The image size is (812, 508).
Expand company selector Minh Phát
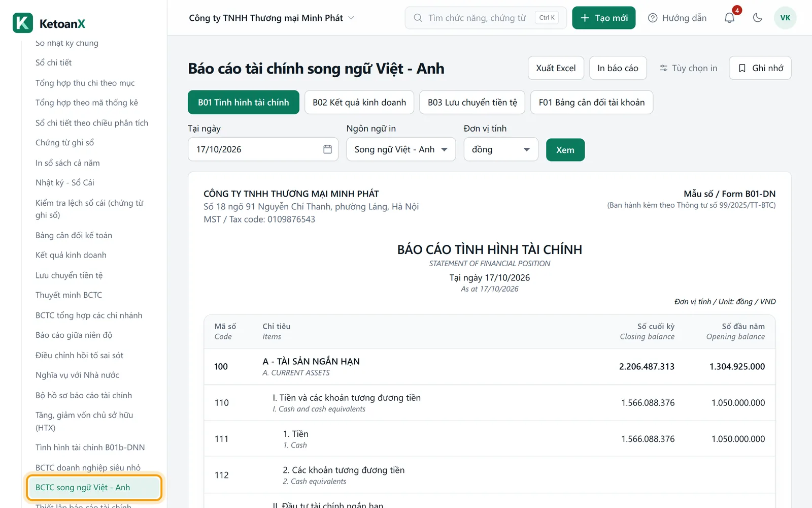point(271,18)
